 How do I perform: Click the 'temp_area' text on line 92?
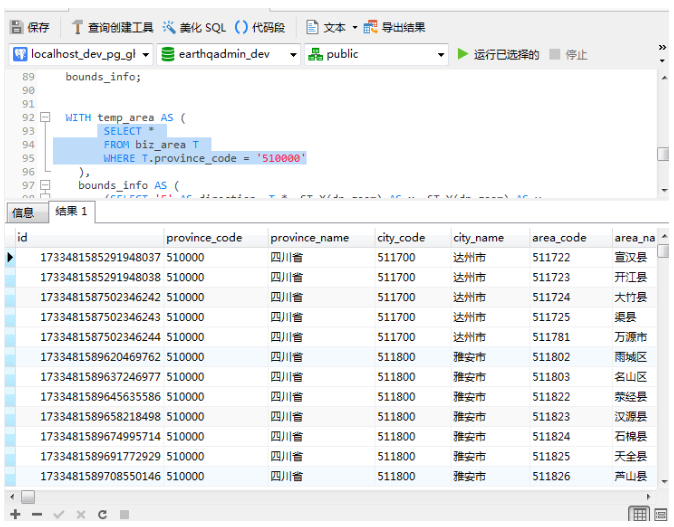click(x=126, y=117)
